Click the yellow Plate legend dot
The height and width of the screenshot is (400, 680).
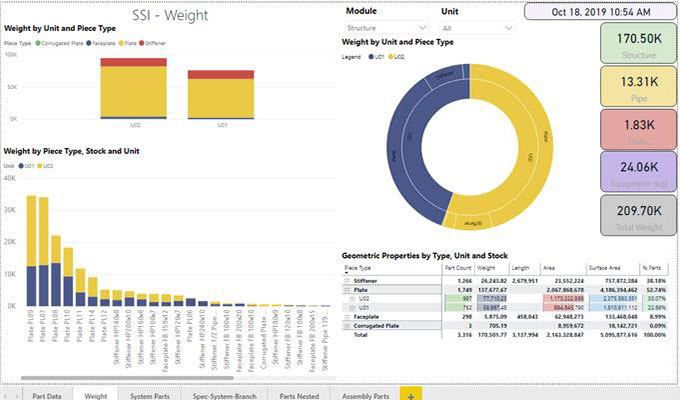click(121, 43)
